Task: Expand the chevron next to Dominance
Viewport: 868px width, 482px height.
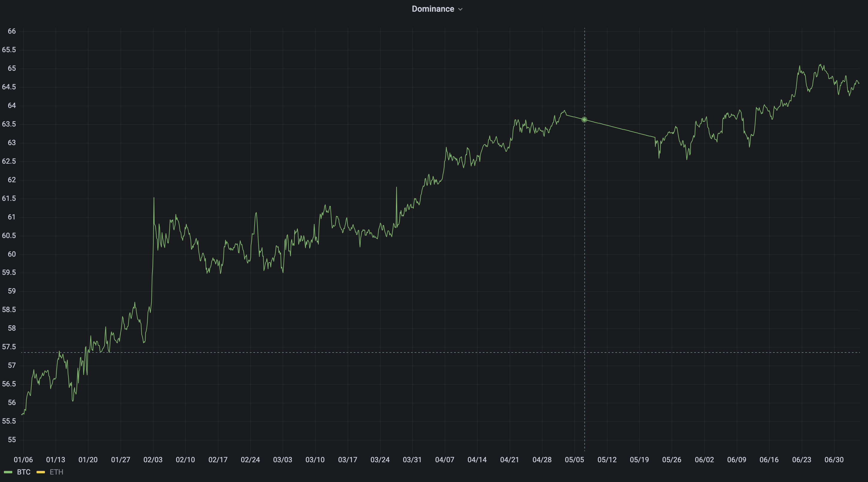Action: (x=461, y=10)
